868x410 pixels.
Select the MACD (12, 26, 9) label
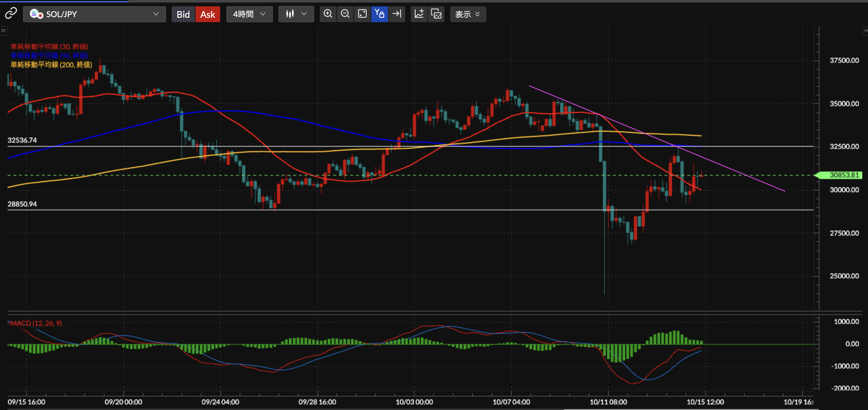click(36, 323)
